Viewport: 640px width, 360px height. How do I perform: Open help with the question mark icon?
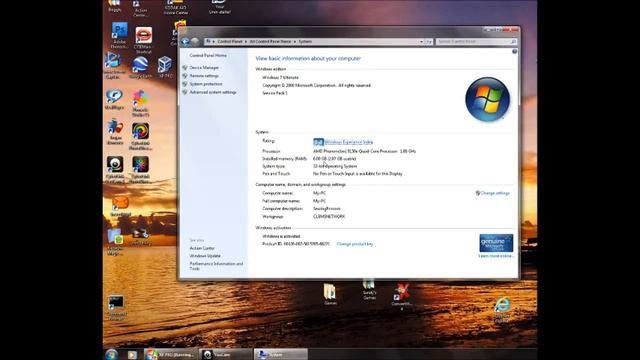coord(514,51)
